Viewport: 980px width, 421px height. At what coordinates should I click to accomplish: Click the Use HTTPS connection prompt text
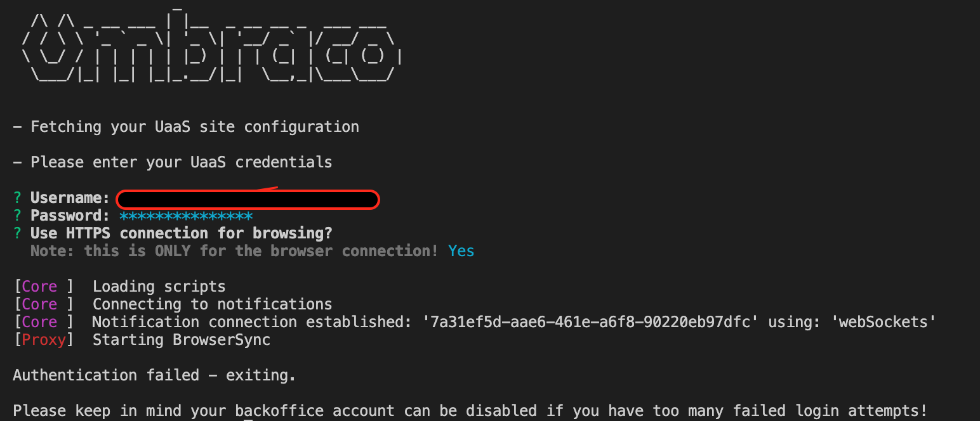[182, 234]
